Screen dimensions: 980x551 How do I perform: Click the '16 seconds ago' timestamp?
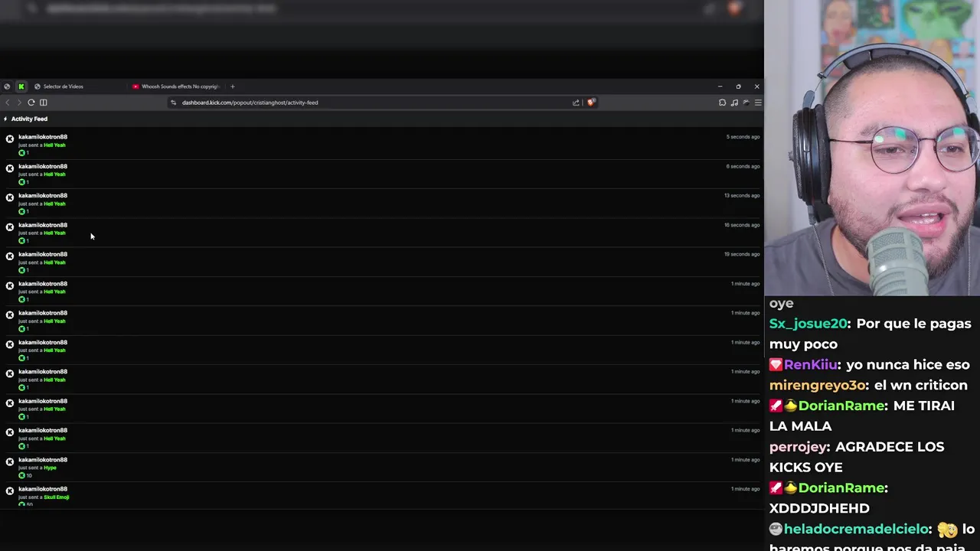[x=742, y=225]
